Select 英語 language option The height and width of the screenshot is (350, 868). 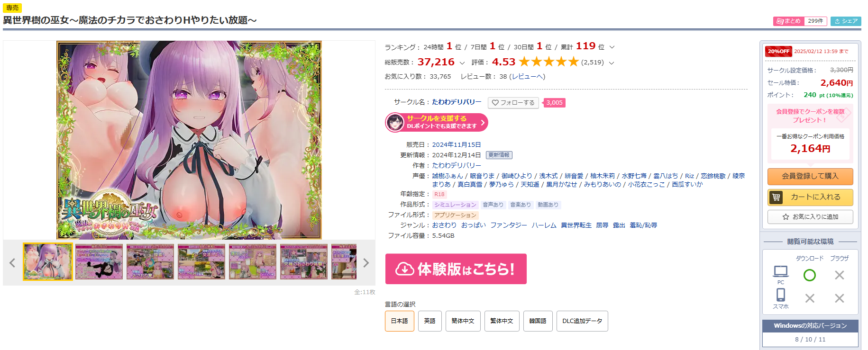pos(430,321)
